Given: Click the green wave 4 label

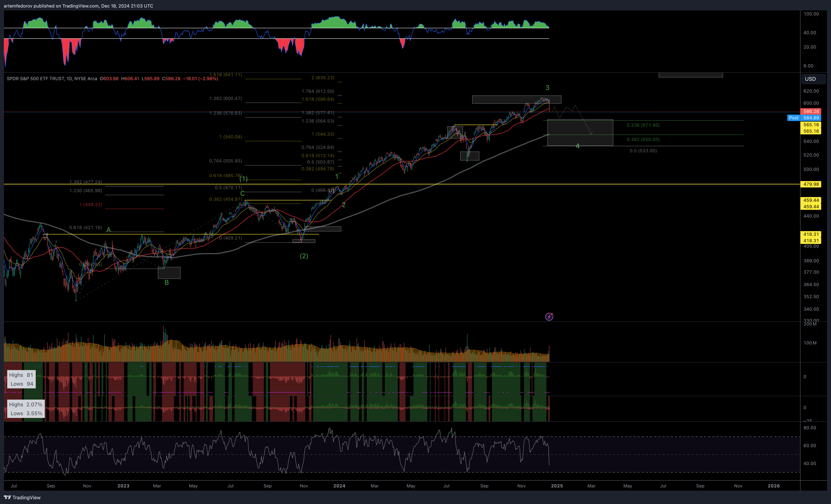Looking at the screenshot, I should coord(577,146).
